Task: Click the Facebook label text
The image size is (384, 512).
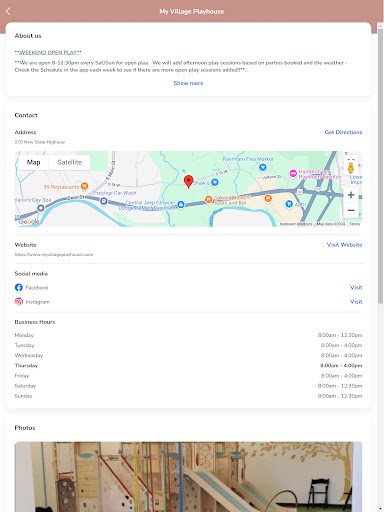Action: click(x=37, y=287)
